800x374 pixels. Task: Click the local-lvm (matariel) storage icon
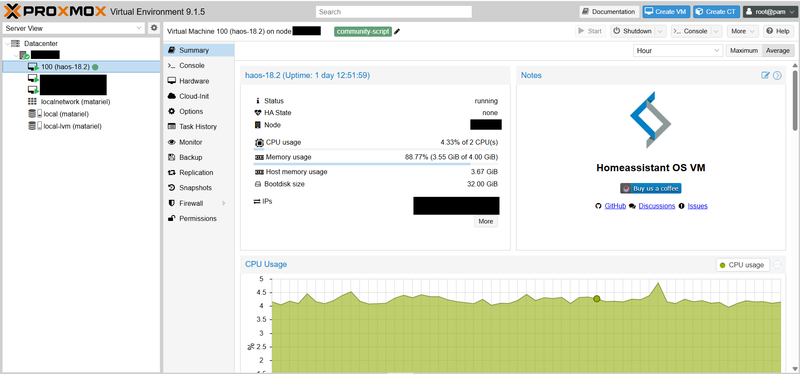(x=35, y=126)
